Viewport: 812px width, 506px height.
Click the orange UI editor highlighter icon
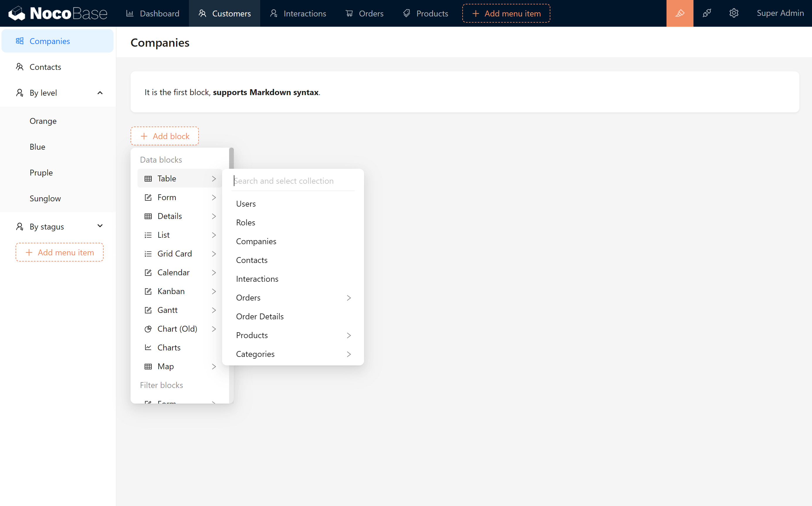click(680, 14)
